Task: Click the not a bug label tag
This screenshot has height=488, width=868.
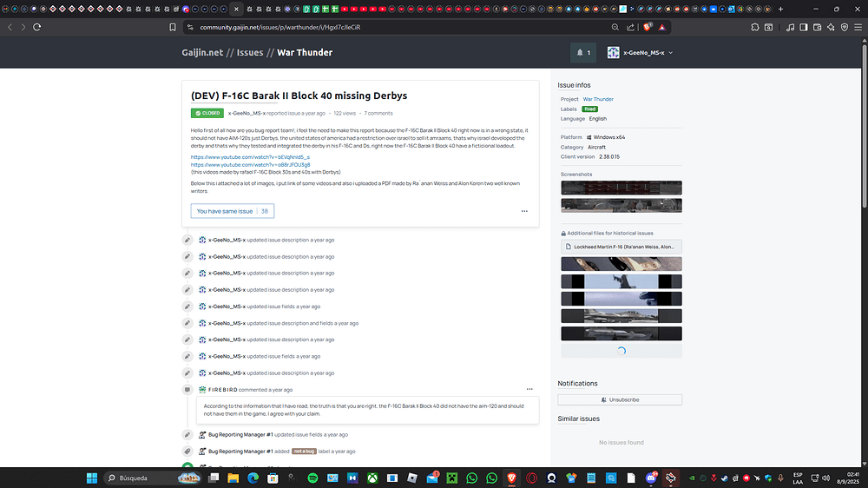Action: (x=304, y=452)
